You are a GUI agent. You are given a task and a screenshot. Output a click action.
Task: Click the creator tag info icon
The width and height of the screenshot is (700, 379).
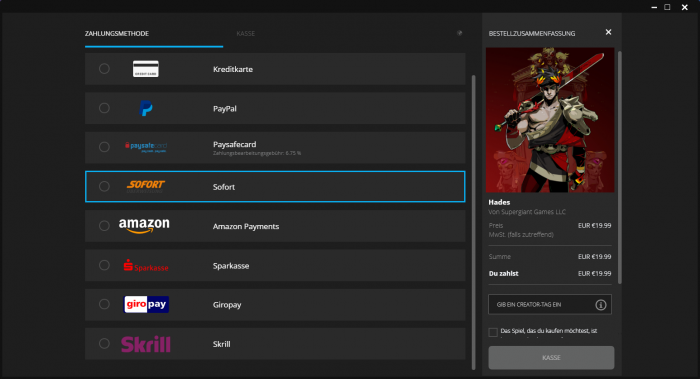pyautogui.click(x=600, y=305)
